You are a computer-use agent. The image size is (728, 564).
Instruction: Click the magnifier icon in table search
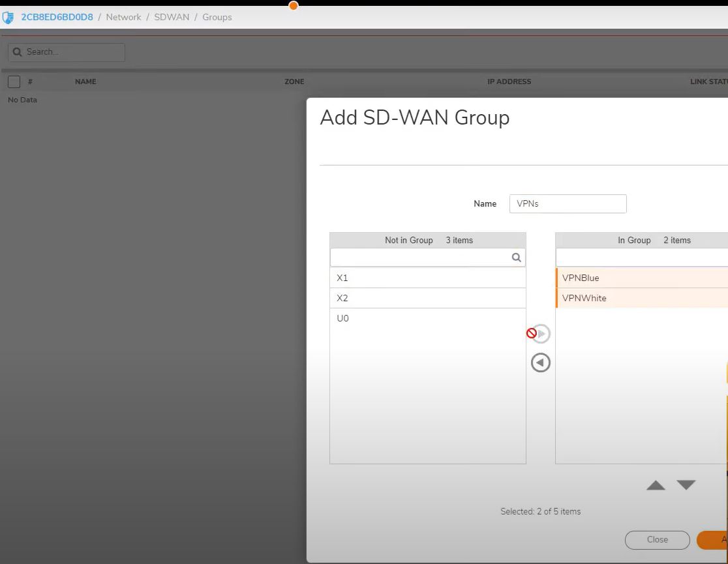pyautogui.click(x=18, y=52)
